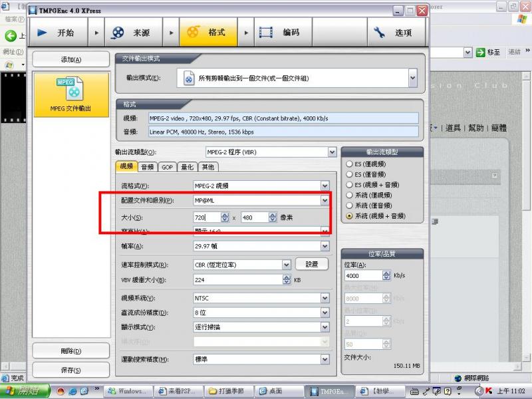This screenshot has width=532, height=399.
Task: Click 簡體 link in the browser page
Action: (x=499, y=128)
